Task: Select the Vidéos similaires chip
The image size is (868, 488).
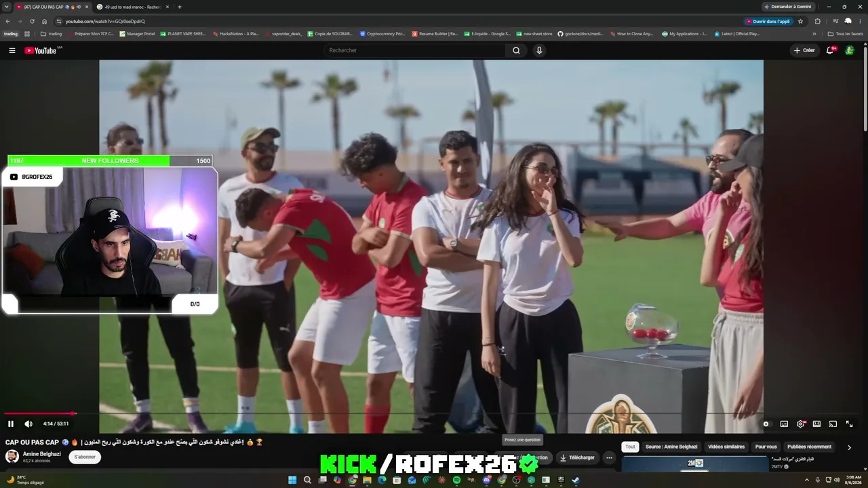Action: (726, 447)
